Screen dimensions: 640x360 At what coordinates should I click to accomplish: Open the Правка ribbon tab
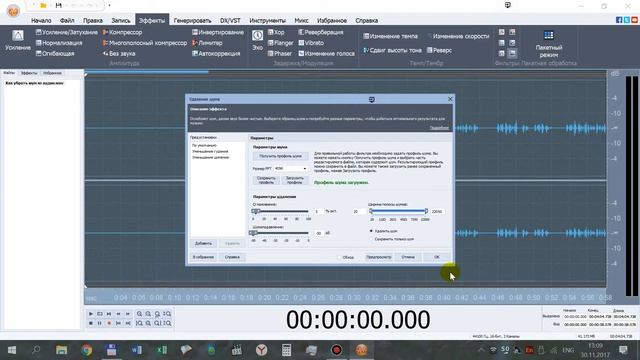(93, 20)
